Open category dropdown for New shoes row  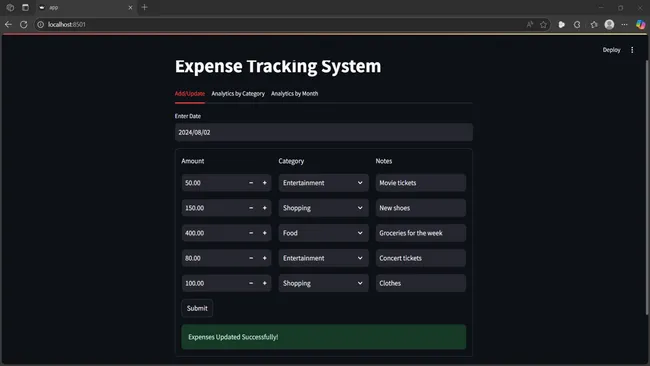[323, 208]
